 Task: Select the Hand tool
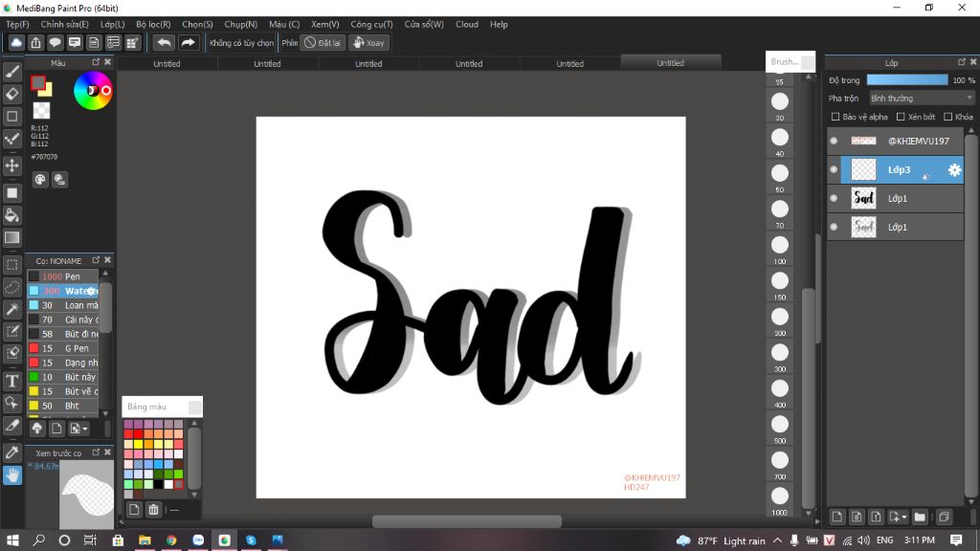[x=11, y=475]
